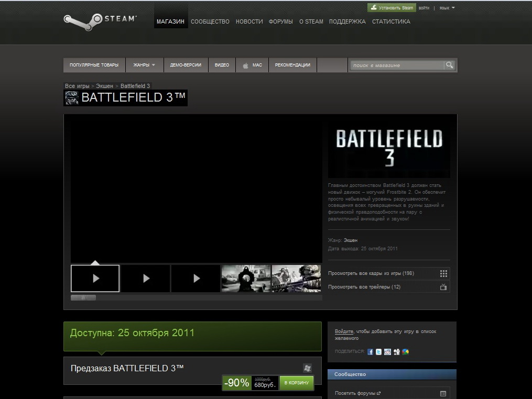Open the MAC store section

click(252, 65)
